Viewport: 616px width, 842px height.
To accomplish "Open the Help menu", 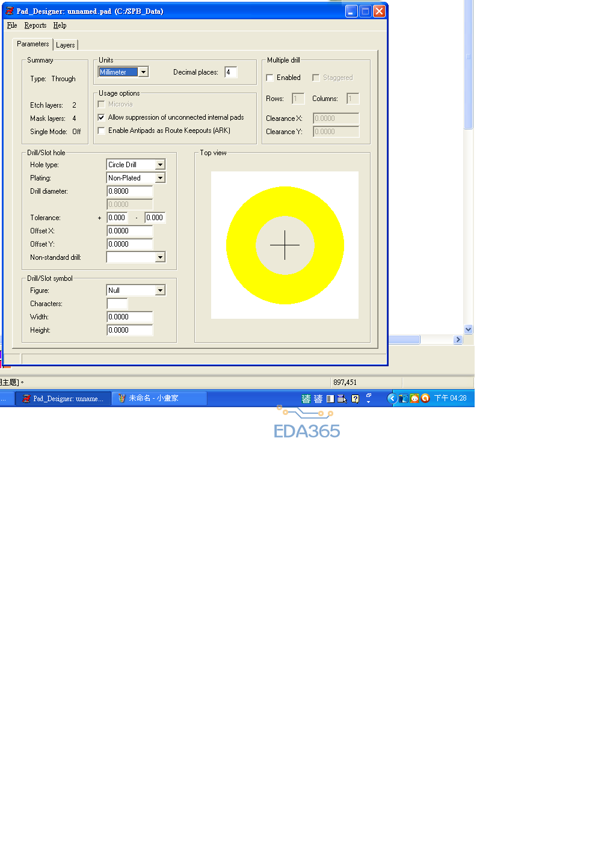I will [60, 25].
